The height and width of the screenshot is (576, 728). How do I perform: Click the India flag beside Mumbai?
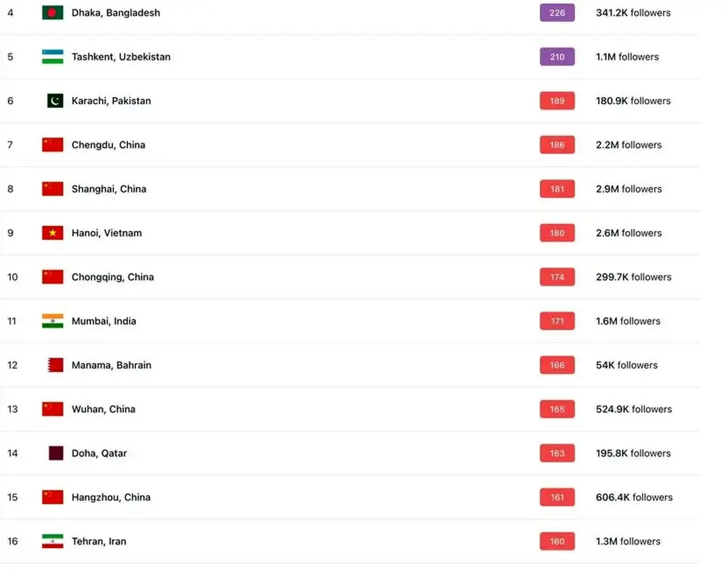[x=53, y=321]
